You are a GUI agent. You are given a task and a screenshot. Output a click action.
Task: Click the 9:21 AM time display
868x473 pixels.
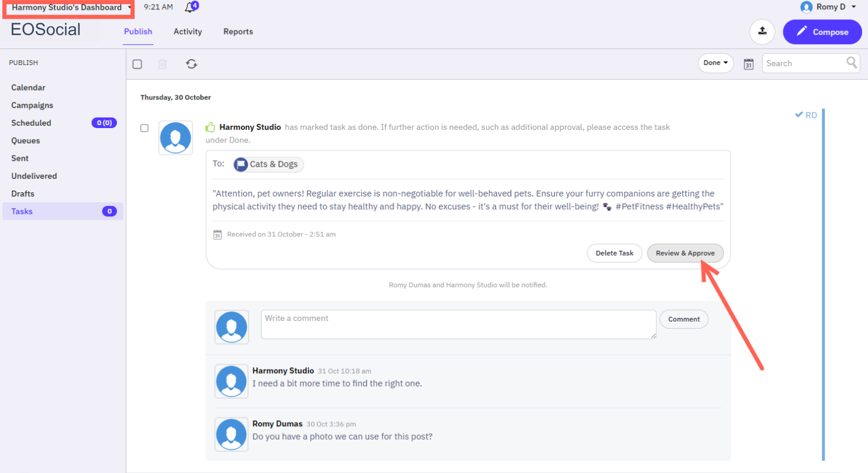pyautogui.click(x=159, y=7)
